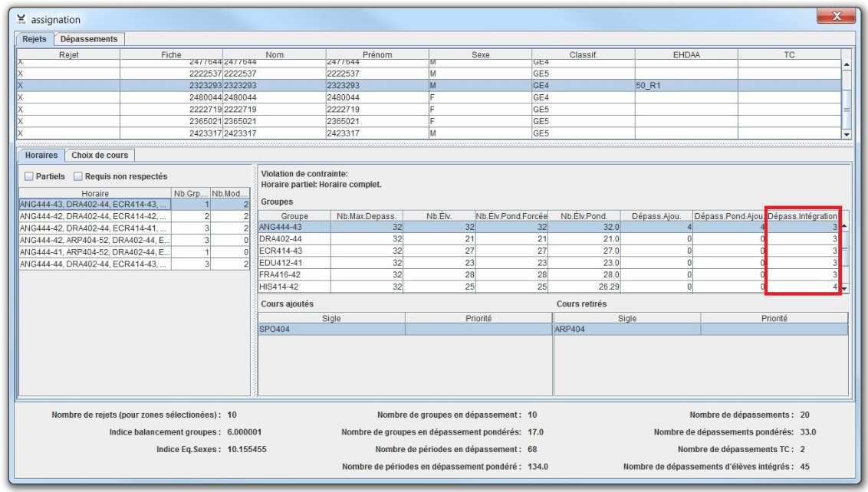Viewport: 868px width, 492px height.
Task: Close the assignation window
Action: pyautogui.click(x=836, y=16)
